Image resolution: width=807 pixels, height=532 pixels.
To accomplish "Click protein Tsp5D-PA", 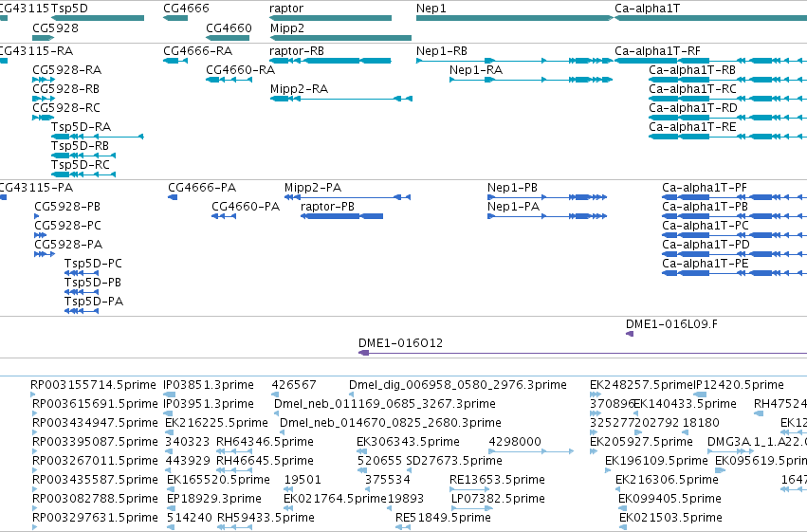I will click(x=93, y=302).
